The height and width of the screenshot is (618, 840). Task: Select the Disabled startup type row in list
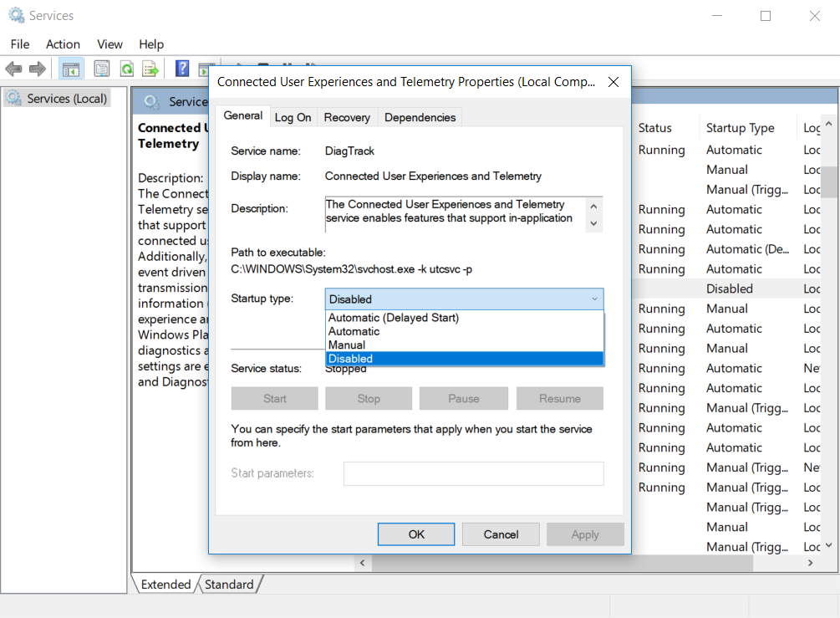click(729, 289)
